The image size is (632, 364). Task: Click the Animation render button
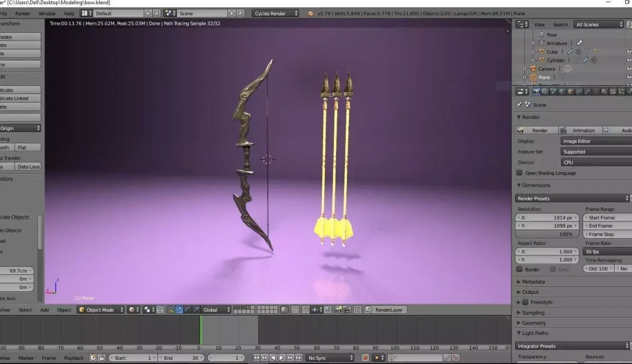tap(579, 130)
